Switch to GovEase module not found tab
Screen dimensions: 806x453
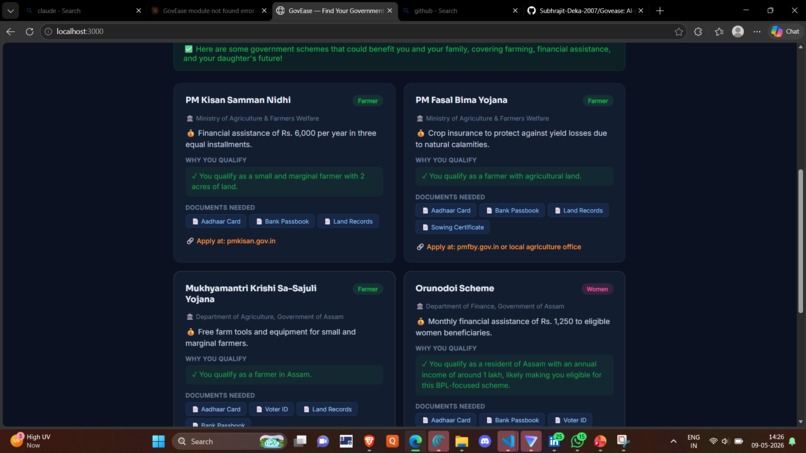[208, 10]
